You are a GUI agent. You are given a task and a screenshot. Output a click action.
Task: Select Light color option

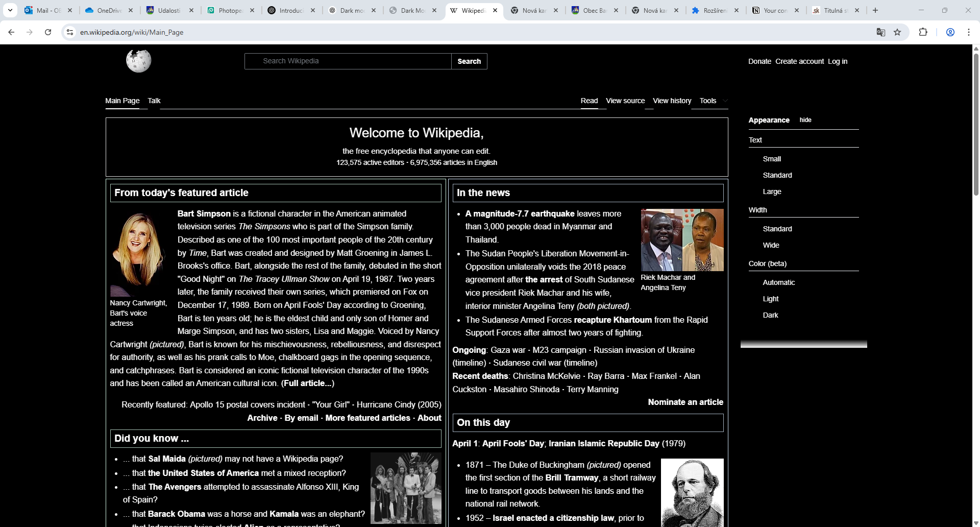click(x=770, y=299)
